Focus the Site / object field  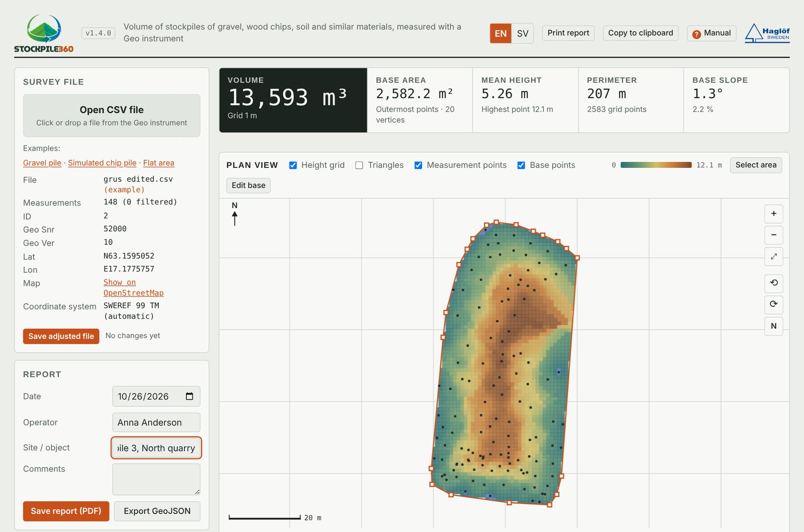point(156,448)
